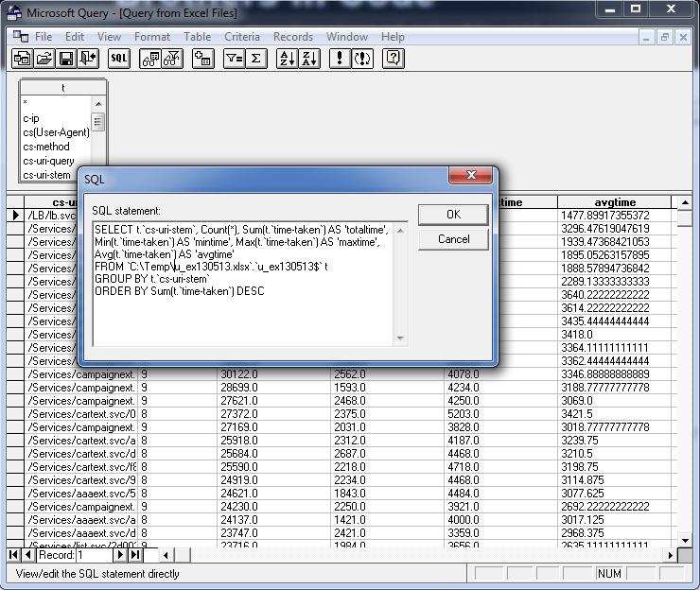Screen dimensions: 700x590
Task: Click the results grid scroll down arrow
Action: pyautogui.click(x=685, y=541)
